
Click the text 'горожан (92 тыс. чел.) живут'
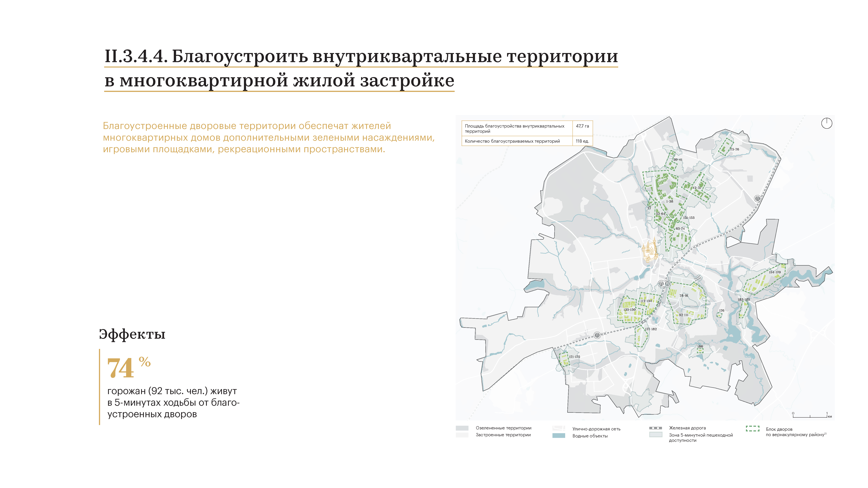[172, 391]
